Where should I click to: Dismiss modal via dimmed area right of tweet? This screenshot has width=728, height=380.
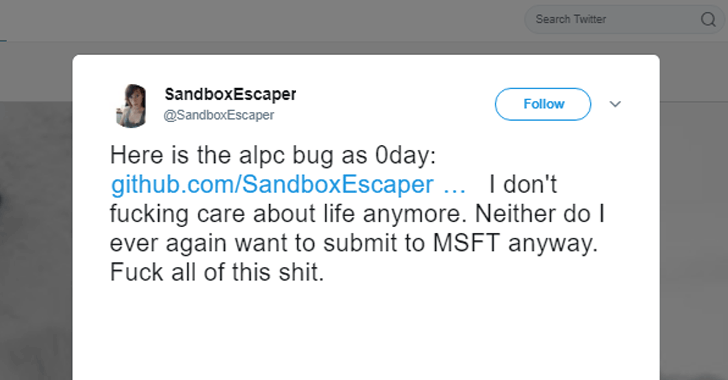click(694, 232)
